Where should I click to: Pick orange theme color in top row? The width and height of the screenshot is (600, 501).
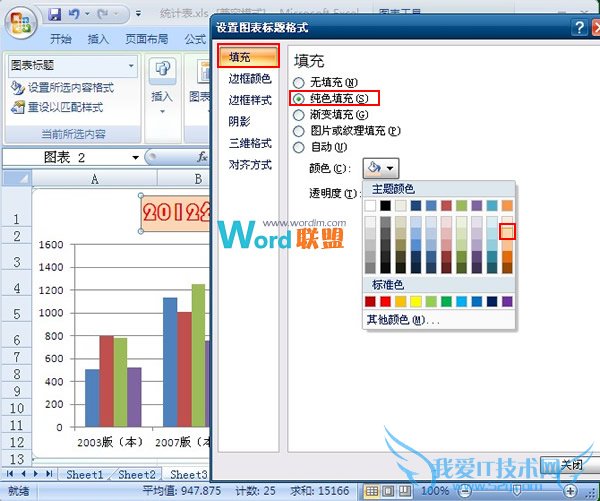[x=507, y=206]
